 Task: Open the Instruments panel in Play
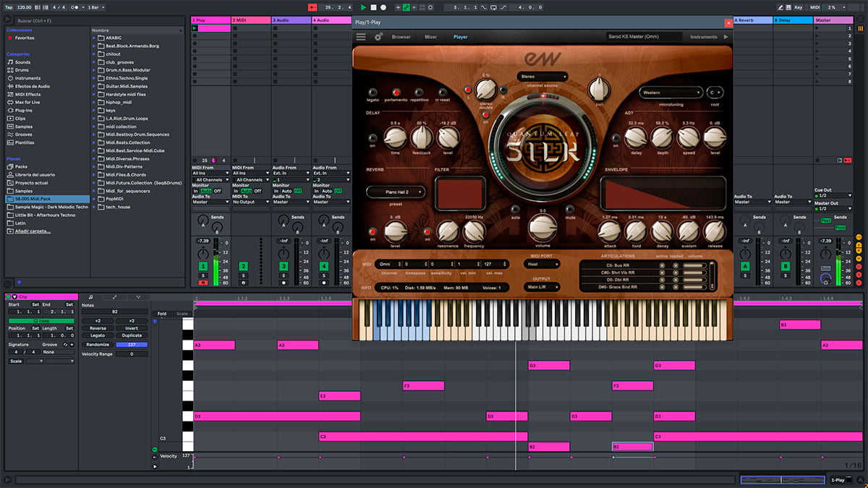click(704, 37)
